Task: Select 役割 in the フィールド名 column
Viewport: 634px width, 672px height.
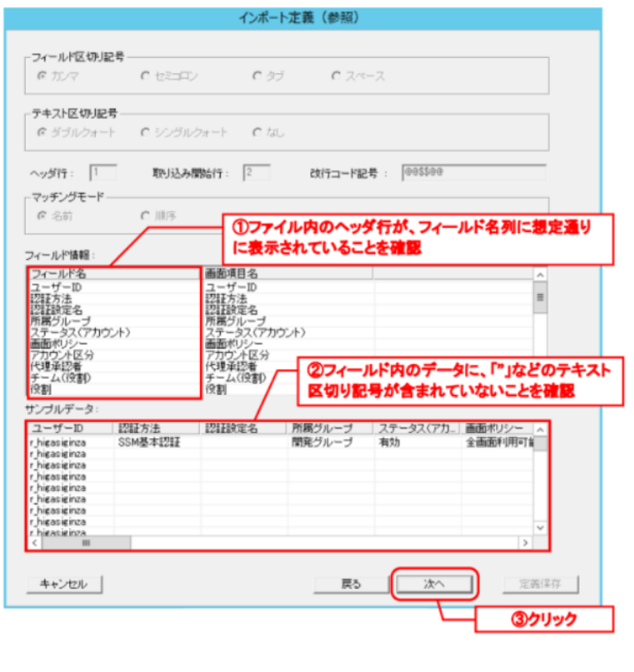Action: click(41, 390)
